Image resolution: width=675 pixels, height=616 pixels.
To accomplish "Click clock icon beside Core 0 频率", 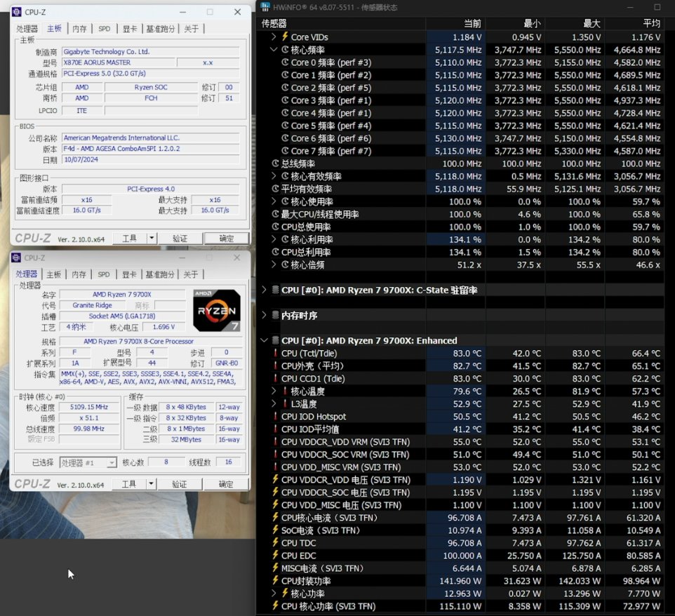I will point(285,62).
